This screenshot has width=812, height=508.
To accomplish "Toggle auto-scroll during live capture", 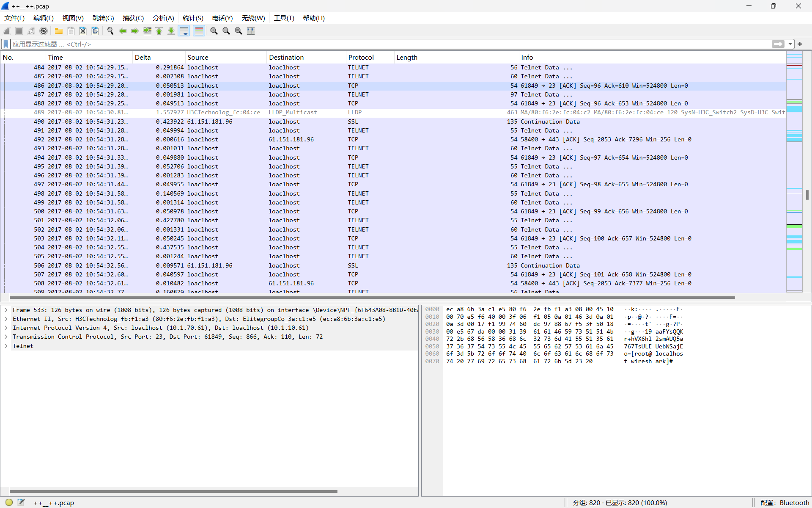I will (x=184, y=31).
